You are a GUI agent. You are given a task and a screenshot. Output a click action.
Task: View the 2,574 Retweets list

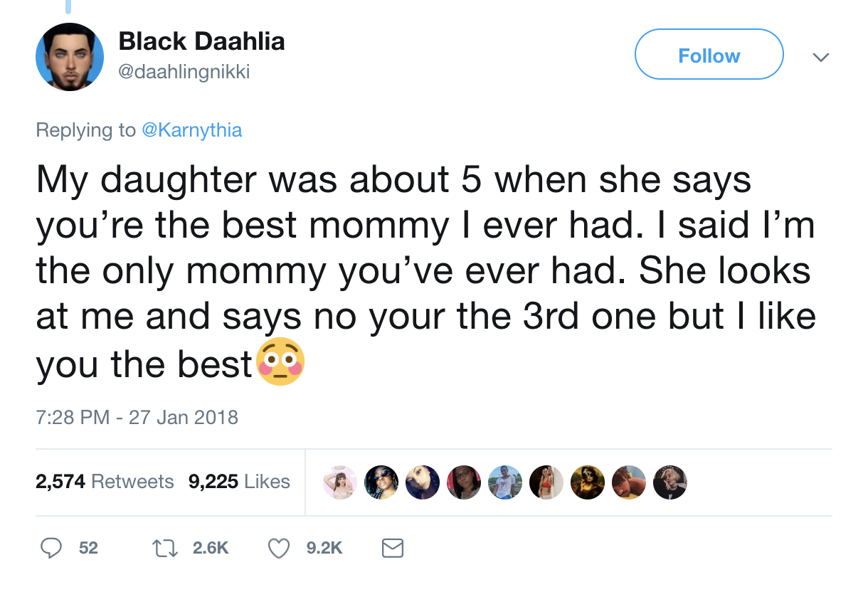[x=105, y=482]
